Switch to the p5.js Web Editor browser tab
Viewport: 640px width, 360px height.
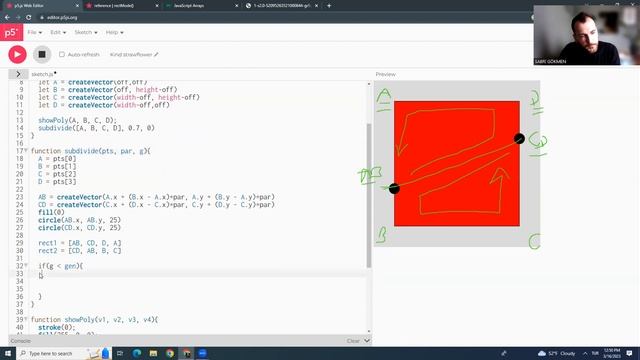tap(41, 6)
